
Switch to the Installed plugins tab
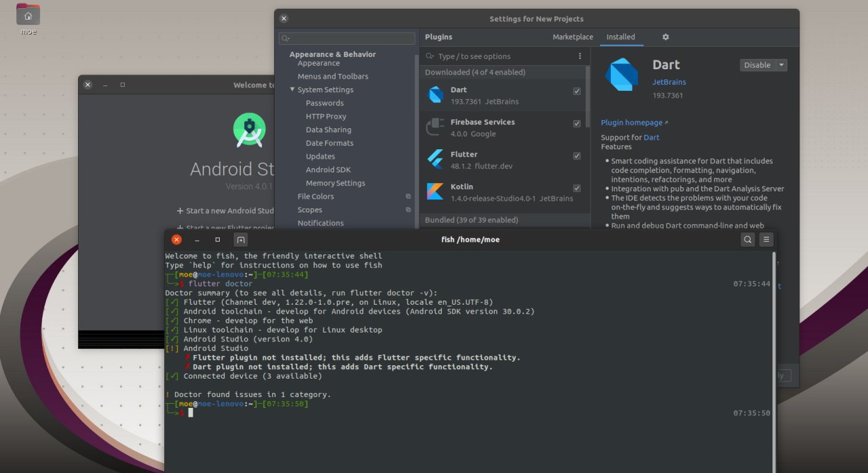pos(620,37)
